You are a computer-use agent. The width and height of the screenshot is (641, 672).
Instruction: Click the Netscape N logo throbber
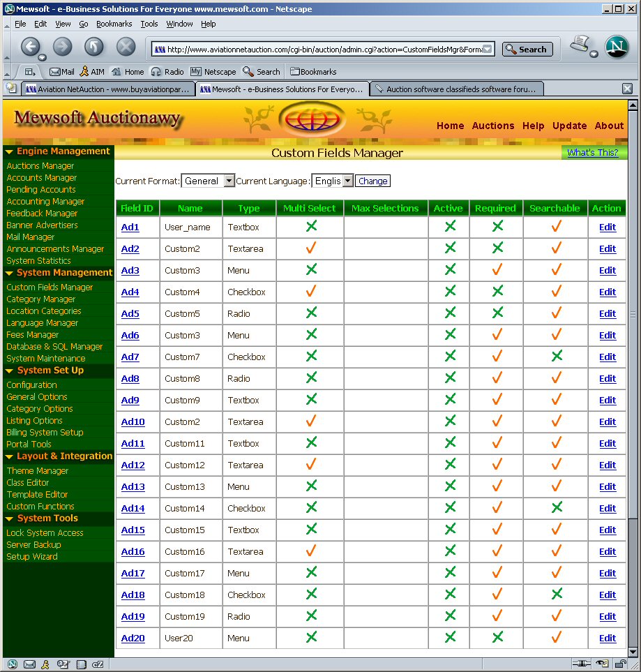click(617, 47)
